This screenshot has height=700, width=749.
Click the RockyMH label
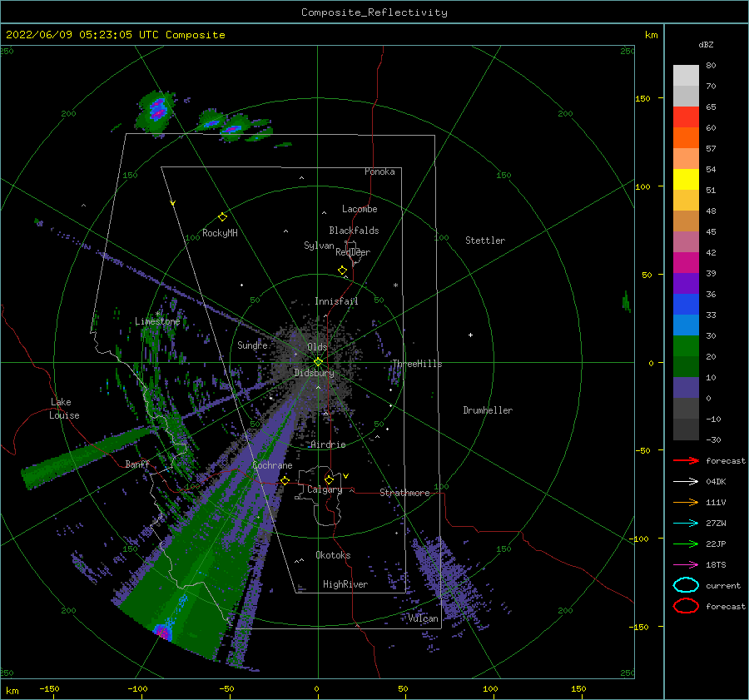[220, 233]
